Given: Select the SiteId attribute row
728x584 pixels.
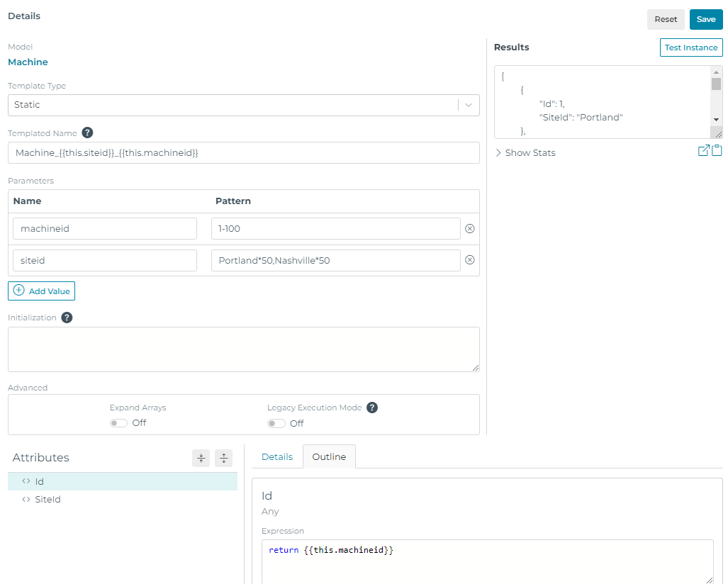Looking at the screenshot, I should (x=123, y=500).
